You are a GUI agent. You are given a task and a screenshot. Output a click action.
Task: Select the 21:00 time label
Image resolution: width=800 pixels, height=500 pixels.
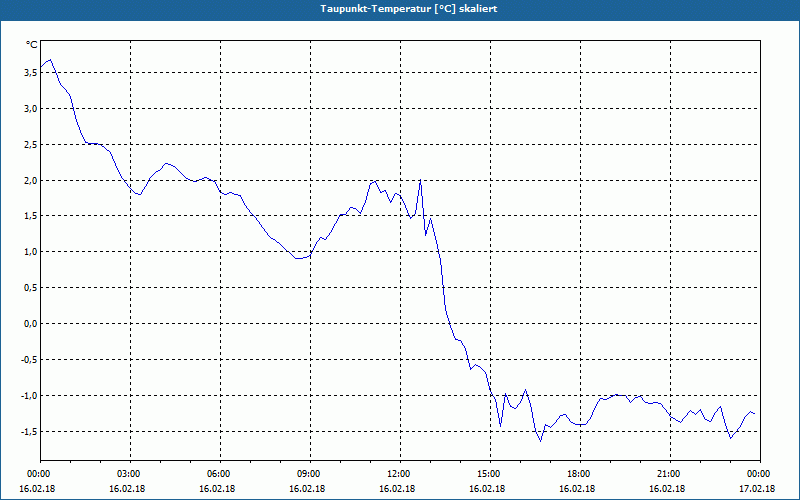point(670,474)
